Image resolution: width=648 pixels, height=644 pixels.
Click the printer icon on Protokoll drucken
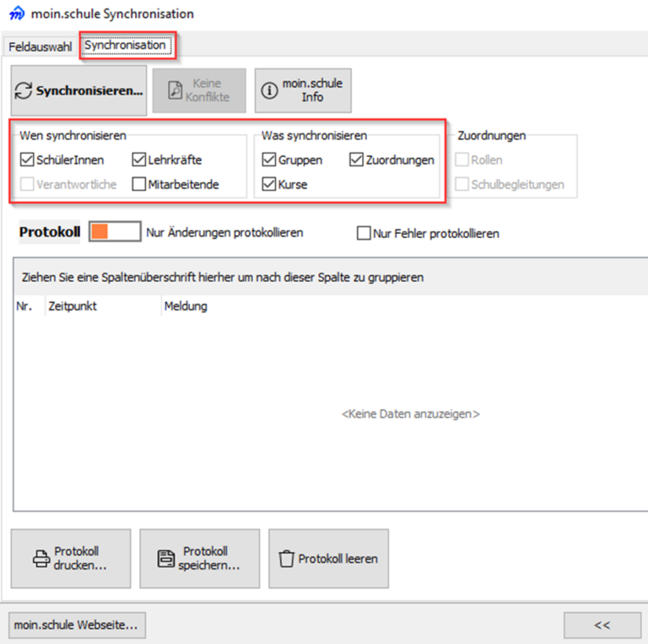[x=41, y=559]
